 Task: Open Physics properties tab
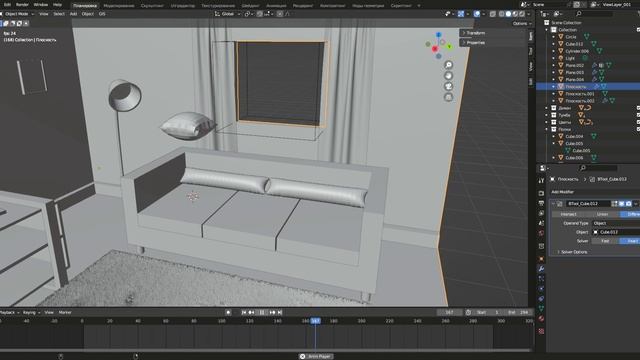(x=541, y=289)
